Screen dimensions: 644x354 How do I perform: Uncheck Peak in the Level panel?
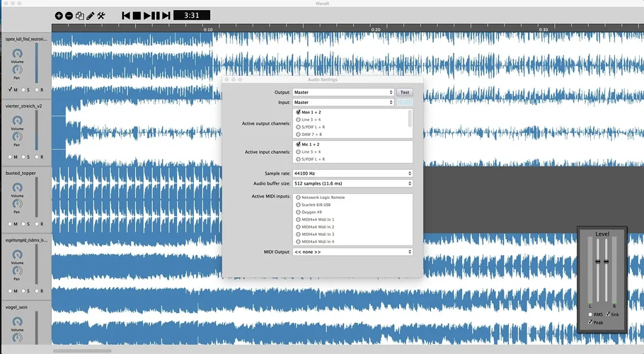tap(590, 322)
